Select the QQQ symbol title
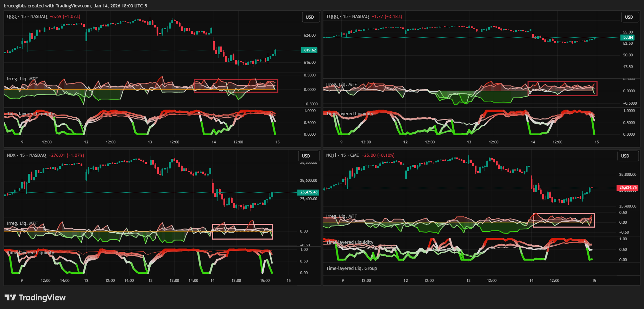The image size is (644, 309). (12, 17)
